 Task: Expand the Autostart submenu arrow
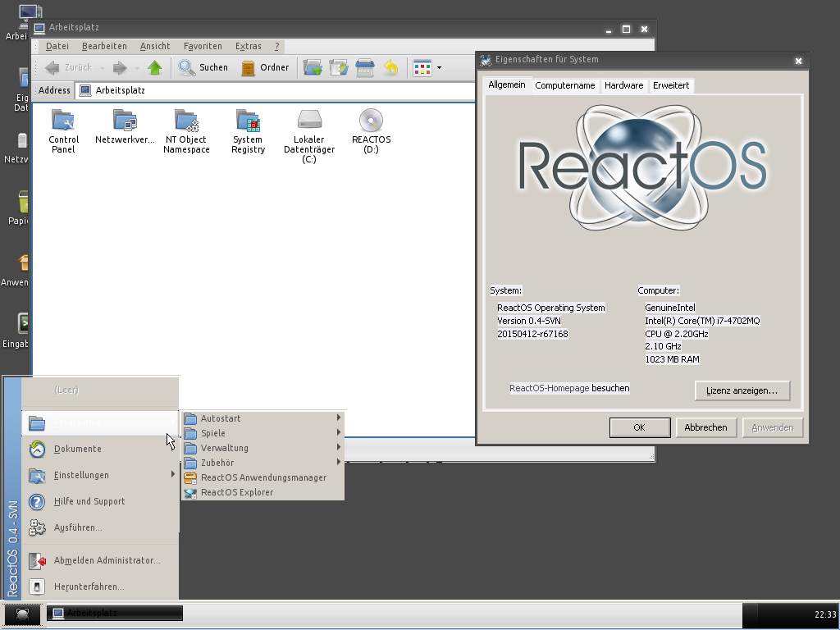pos(339,418)
